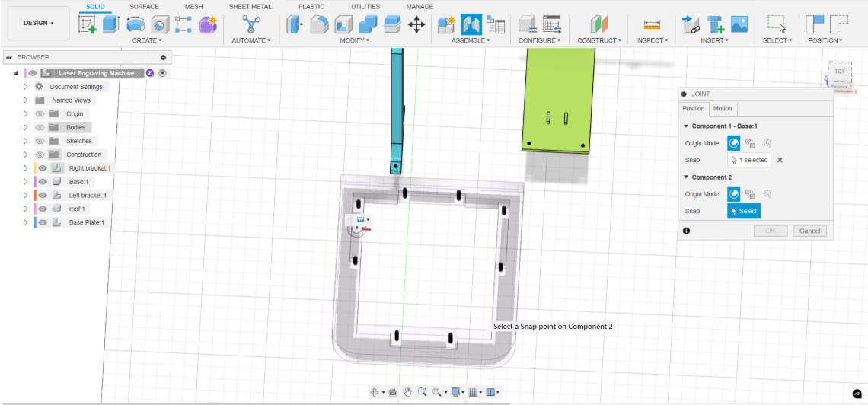Click the TOP face of ViewCube

[x=840, y=72]
